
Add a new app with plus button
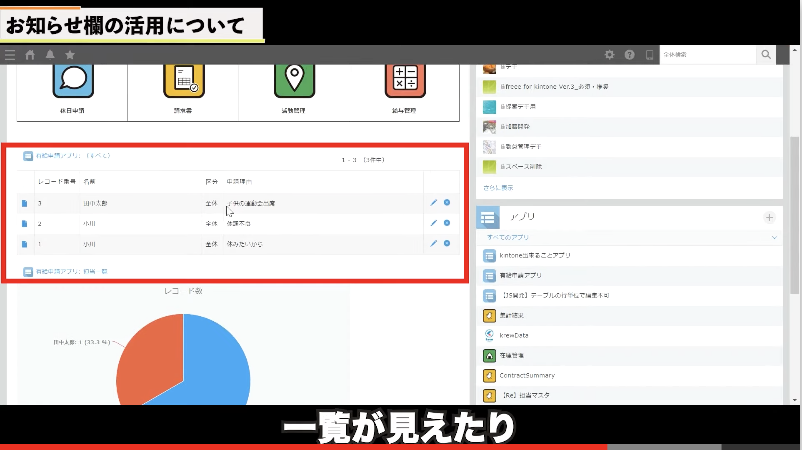point(769,218)
